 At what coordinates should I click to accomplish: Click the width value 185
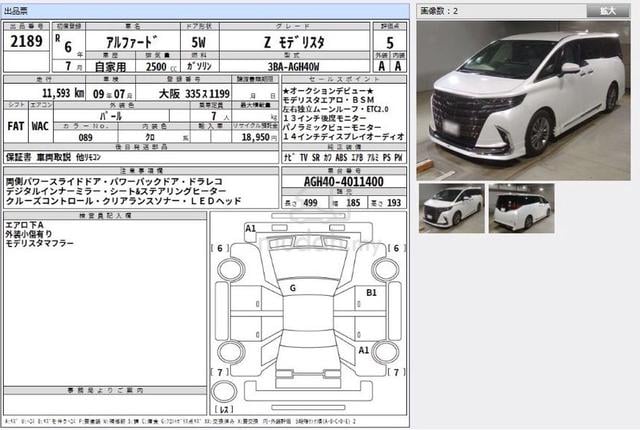tap(353, 202)
